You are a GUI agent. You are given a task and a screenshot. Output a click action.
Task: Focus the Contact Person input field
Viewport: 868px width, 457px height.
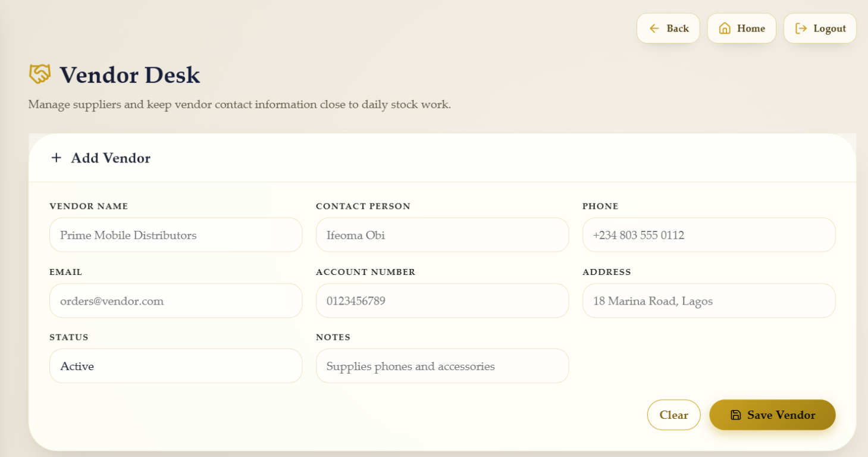(442, 235)
